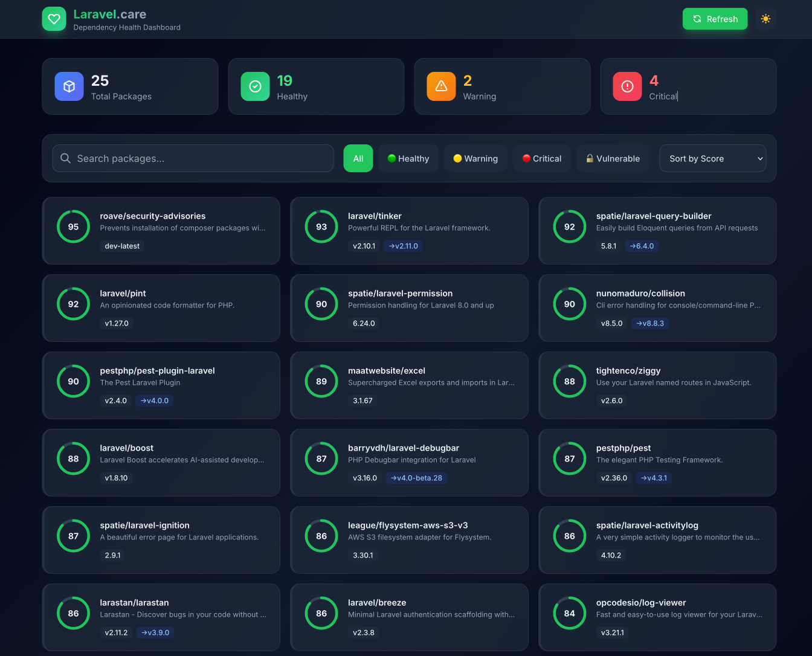812x656 pixels.
Task: Enable the Healthy packages filter
Action: (408, 158)
